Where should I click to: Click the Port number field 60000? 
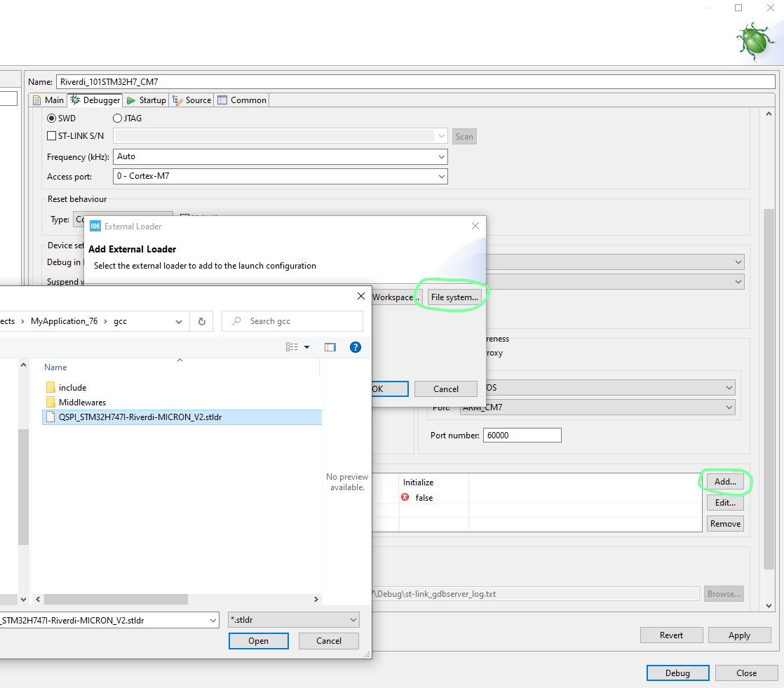522,435
